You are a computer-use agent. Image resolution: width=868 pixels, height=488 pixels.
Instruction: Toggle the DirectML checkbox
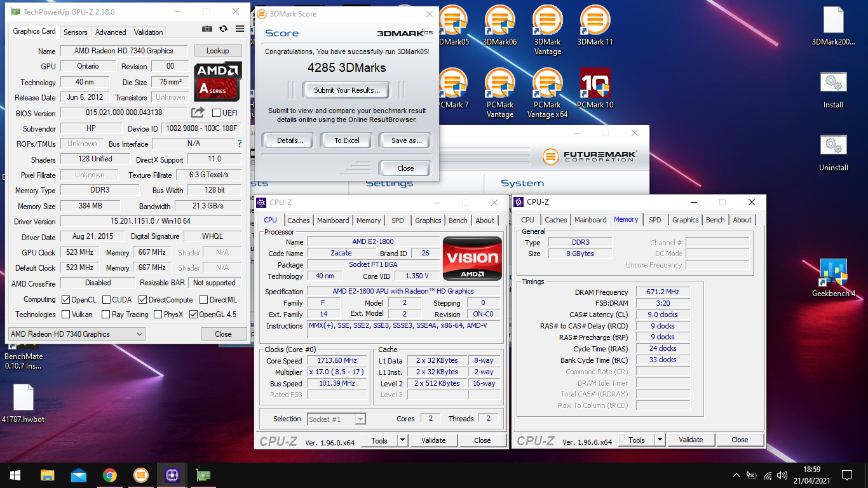click(x=203, y=299)
